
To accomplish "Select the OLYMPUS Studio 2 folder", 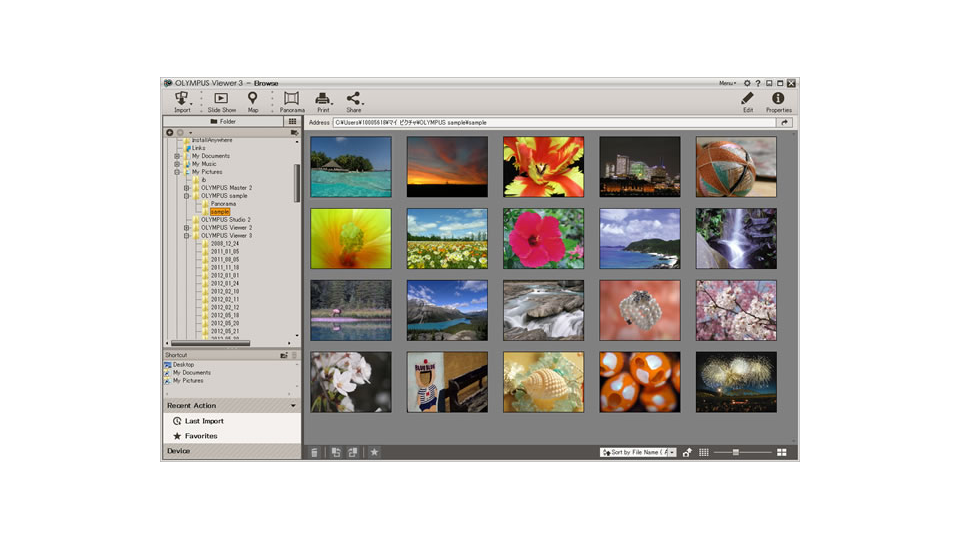I will point(225,220).
